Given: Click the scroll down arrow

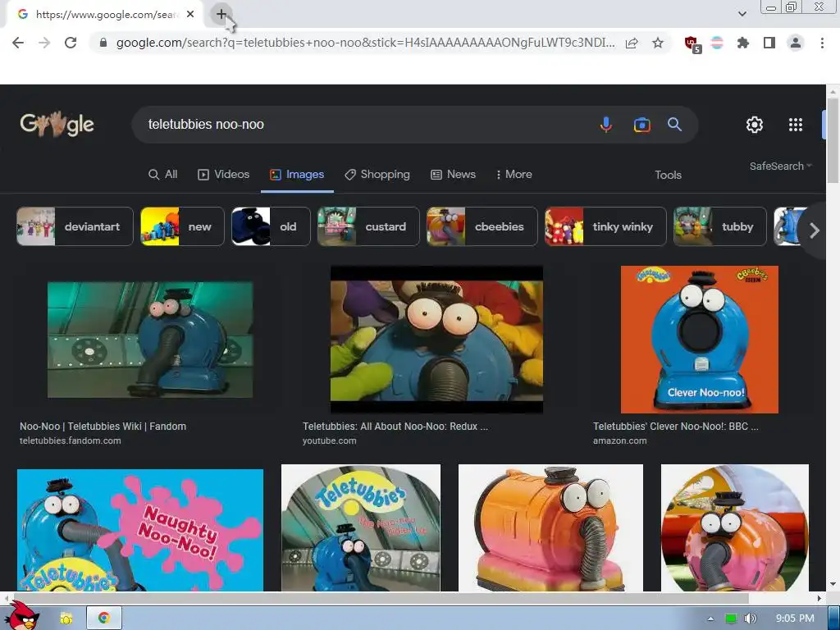Looking at the screenshot, I should pos(833,584).
